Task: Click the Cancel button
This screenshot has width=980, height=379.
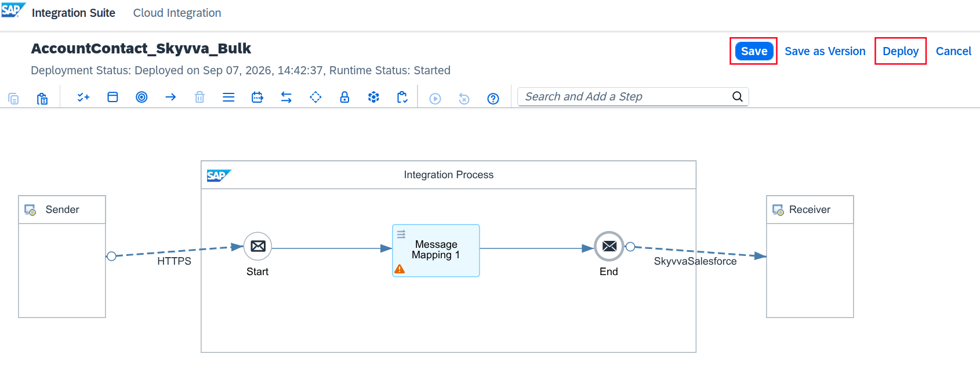Action: (x=953, y=51)
